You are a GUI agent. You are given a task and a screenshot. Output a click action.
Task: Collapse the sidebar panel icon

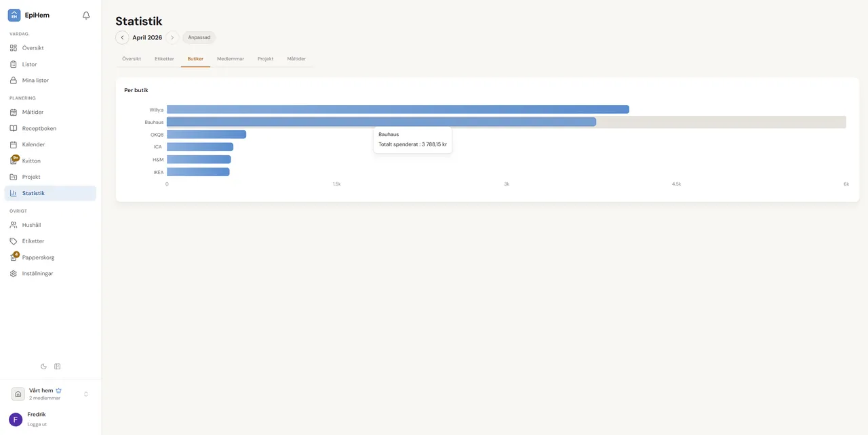[x=58, y=367]
